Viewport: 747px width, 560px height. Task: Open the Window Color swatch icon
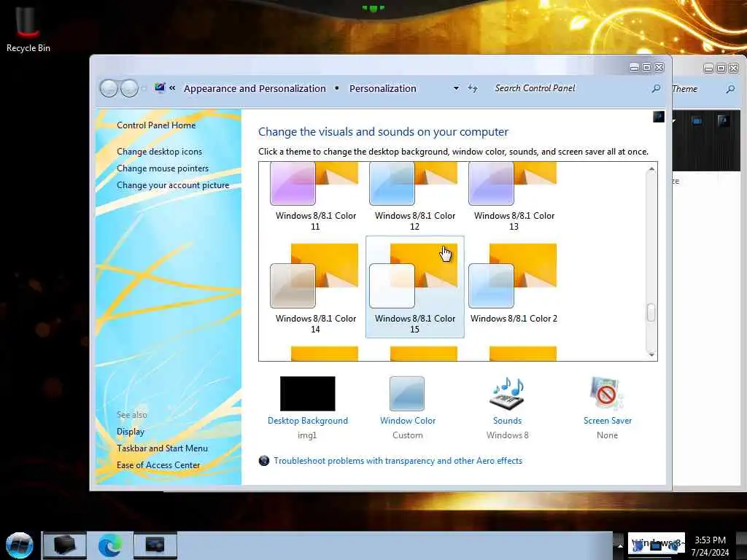[x=407, y=393]
